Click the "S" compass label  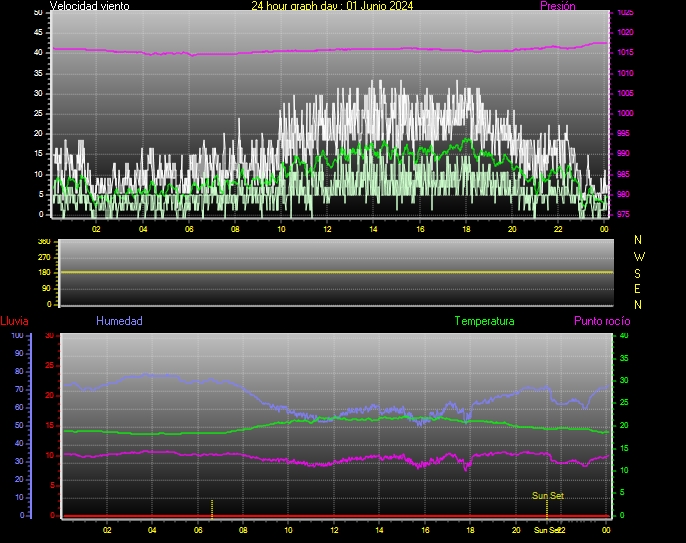(637, 273)
